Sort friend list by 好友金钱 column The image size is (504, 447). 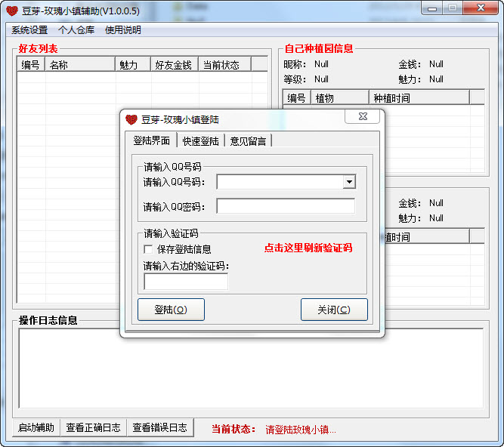pyautogui.click(x=175, y=64)
